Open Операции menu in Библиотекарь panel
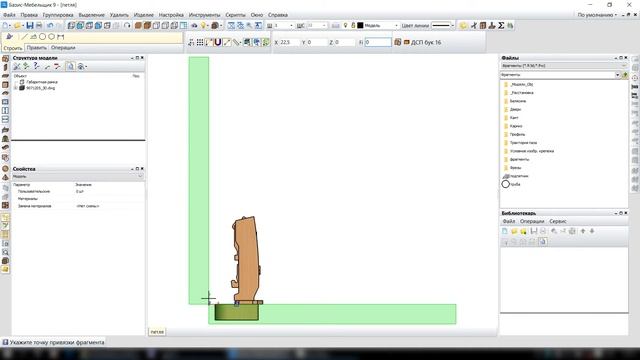640x360 pixels. tap(532, 221)
